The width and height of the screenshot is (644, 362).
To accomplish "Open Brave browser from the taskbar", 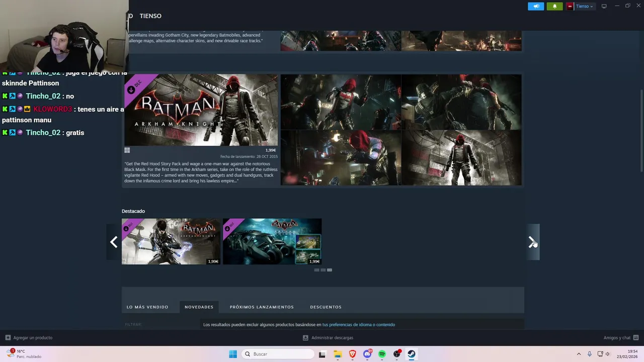I will pos(352,354).
